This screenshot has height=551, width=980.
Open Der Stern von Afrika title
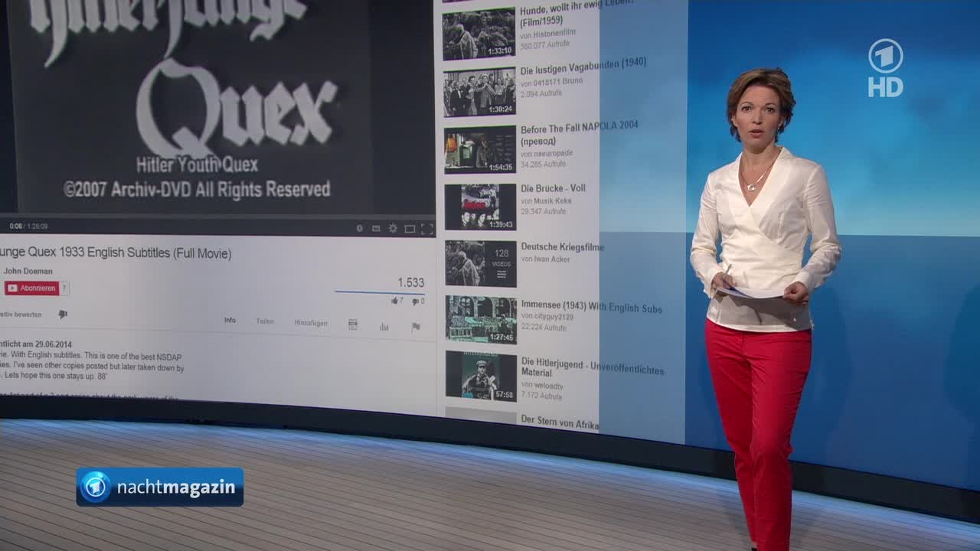[x=560, y=421]
